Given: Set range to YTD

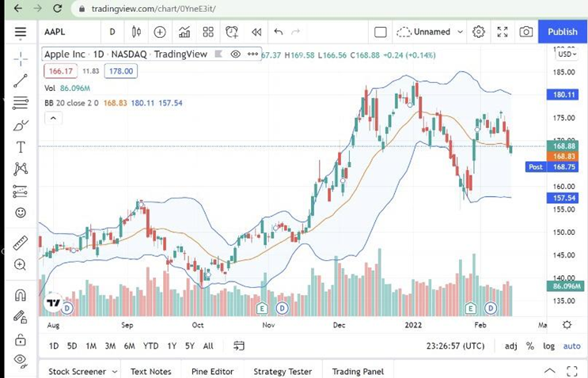Looking at the screenshot, I should 150,346.
